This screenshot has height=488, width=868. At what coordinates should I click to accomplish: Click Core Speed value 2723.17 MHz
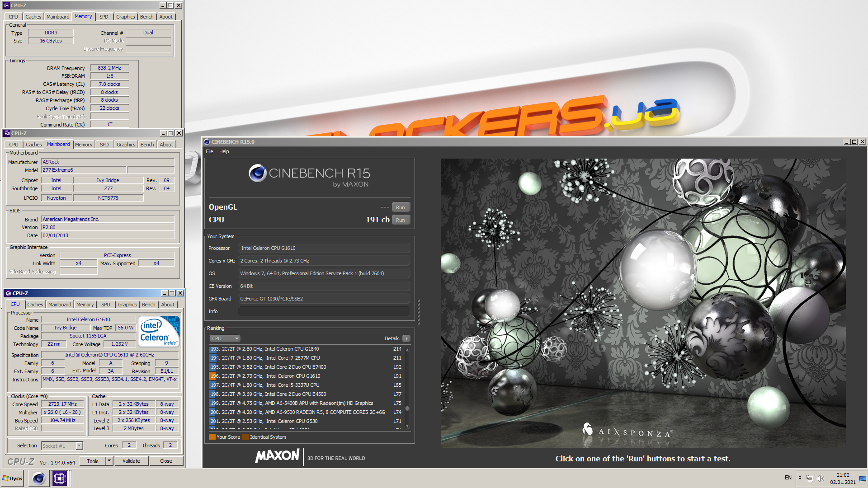click(x=63, y=404)
